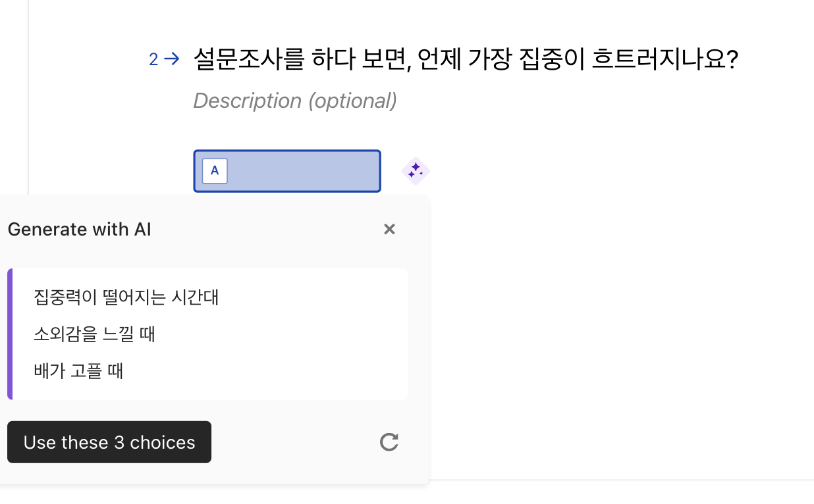Click the A key badge inside the choice box
This screenshot has height=504, width=814.
click(215, 170)
